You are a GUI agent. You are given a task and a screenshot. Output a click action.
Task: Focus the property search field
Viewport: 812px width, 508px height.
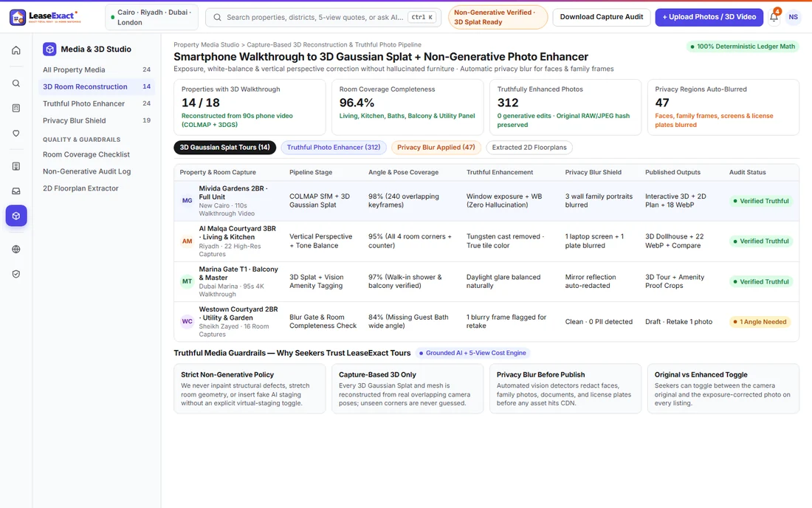point(323,17)
